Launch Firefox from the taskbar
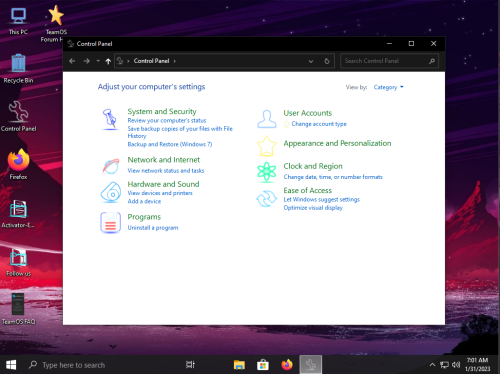The width and height of the screenshot is (500, 374). (287, 365)
